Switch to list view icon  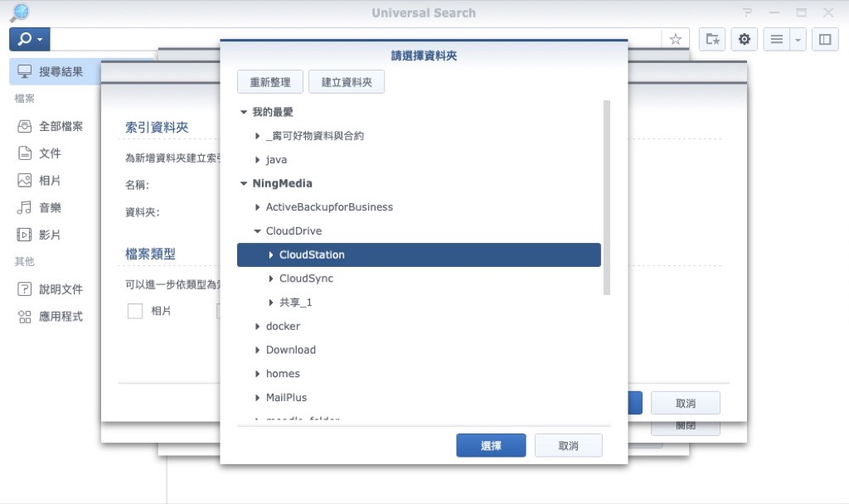point(776,39)
